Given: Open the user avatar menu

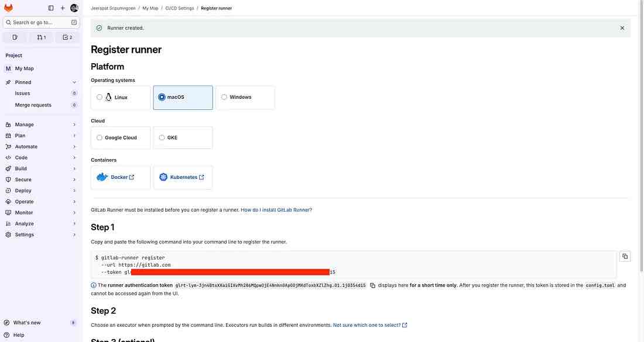Looking at the screenshot, I should [74, 8].
